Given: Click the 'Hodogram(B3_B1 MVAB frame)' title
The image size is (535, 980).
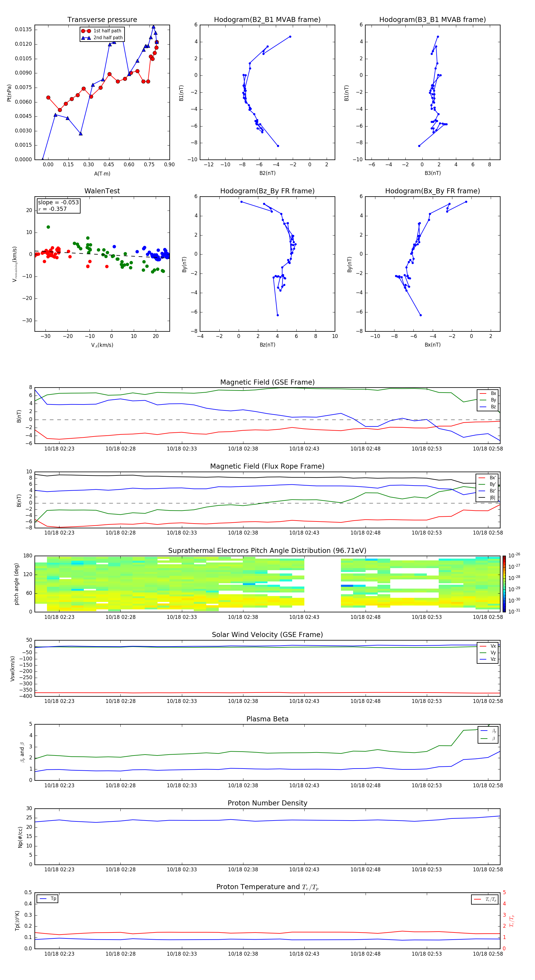Looking at the screenshot, I should [x=432, y=19].
